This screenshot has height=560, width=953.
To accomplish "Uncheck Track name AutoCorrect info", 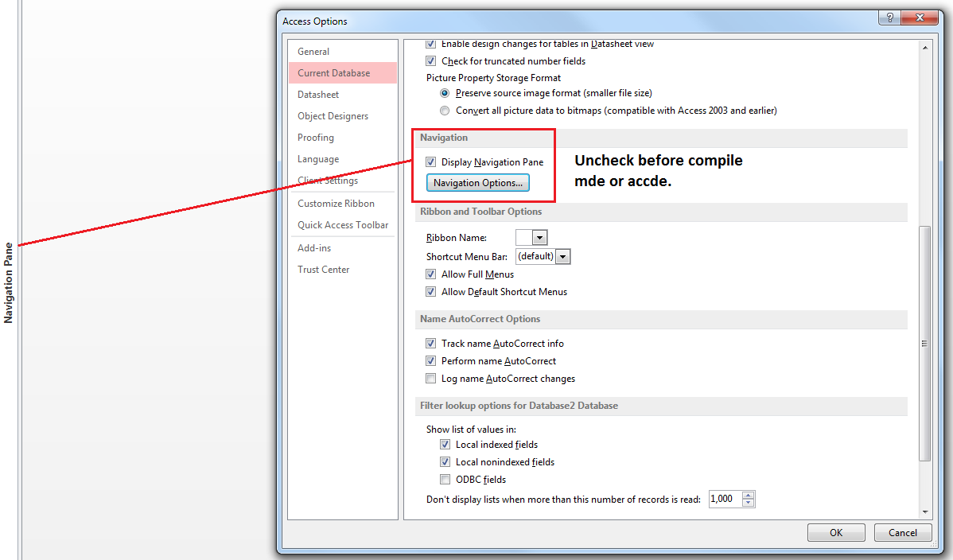I will coord(431,344).
